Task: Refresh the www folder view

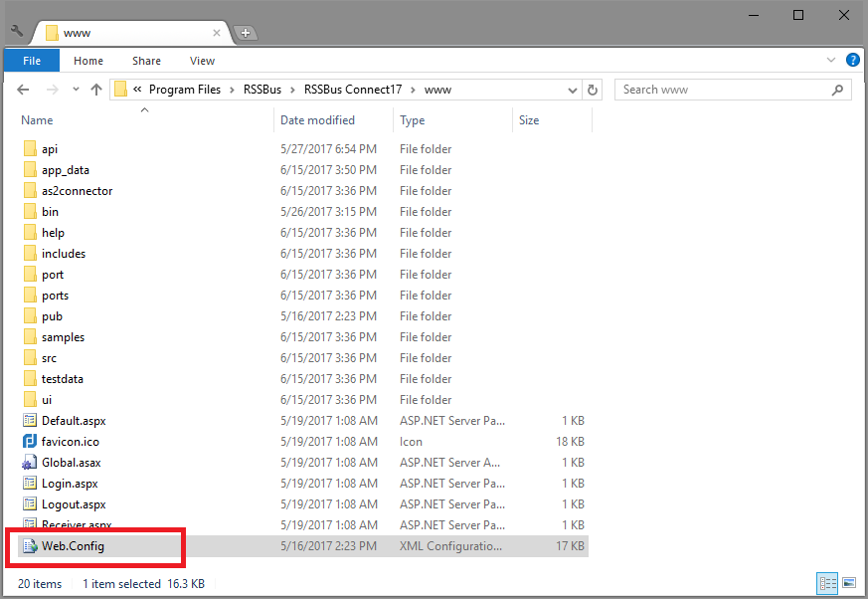Action: (593, 90)
